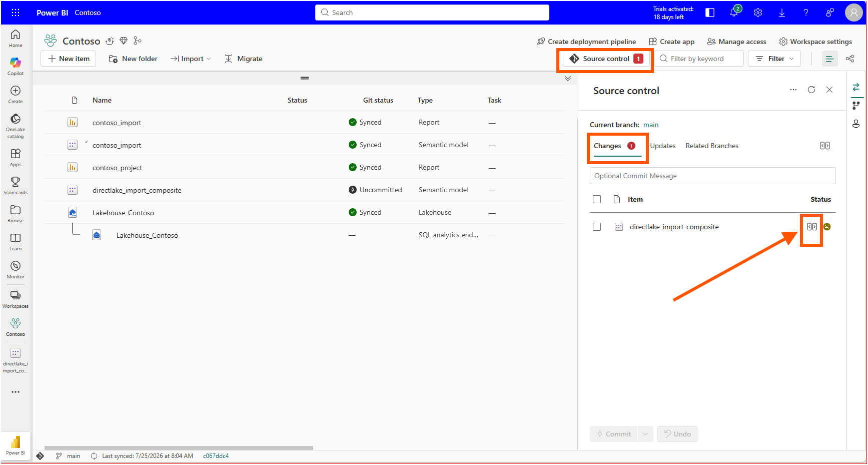868x465 pixels.
Task: Open the Create page
Action: pos(16,94)
